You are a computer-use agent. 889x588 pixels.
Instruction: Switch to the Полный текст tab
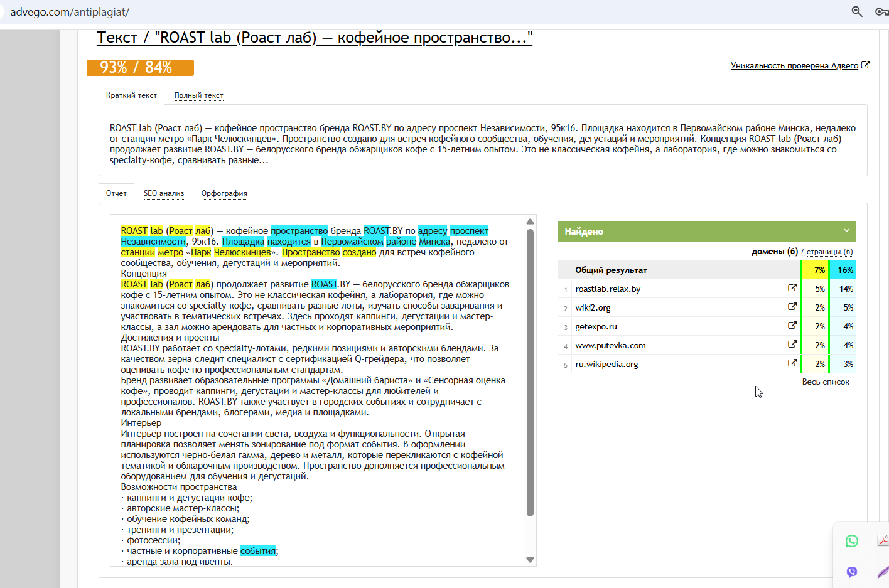[199, 95]
